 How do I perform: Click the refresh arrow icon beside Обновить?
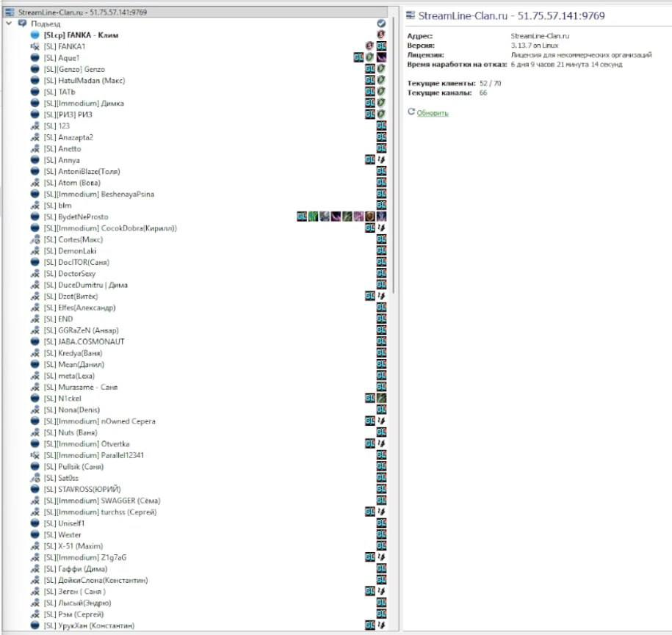[411, 112]
